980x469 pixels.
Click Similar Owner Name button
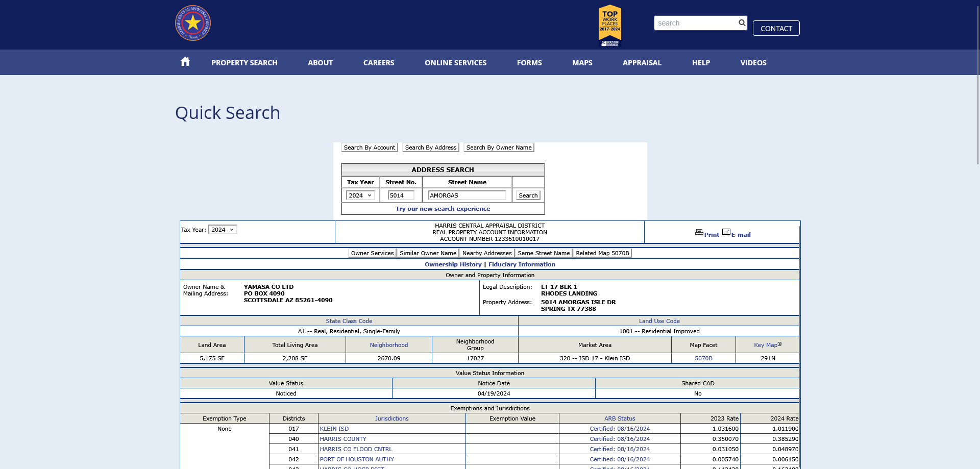click(428, 253)
